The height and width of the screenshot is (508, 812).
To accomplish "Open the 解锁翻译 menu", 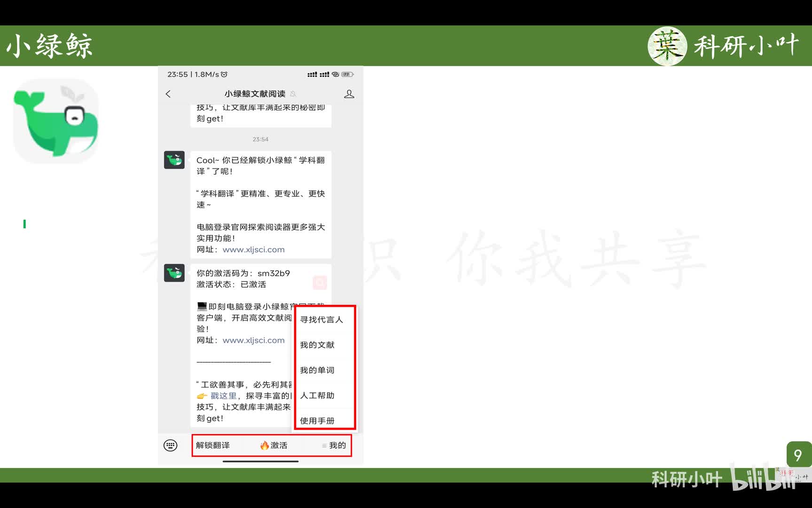I will pos(213,445).
